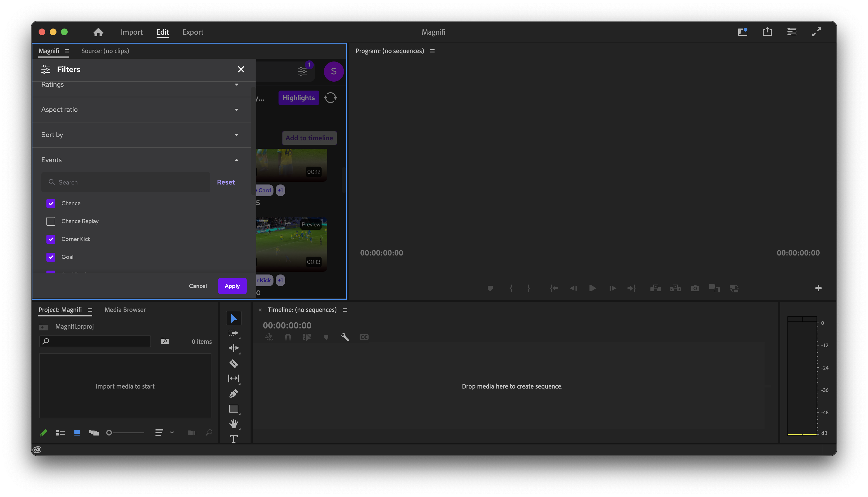Open the workspaces icon in title bar
This screenshot has height=497, width=868.
click(742, 32)
